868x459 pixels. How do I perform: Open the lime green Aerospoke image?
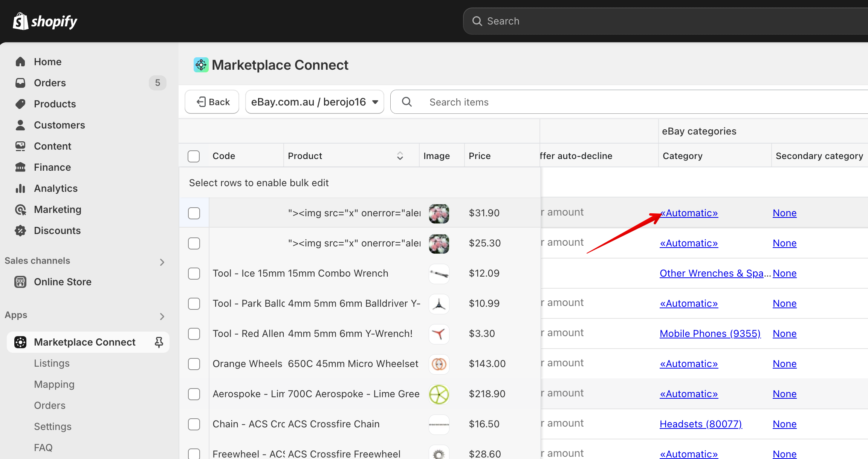point(439,394)
